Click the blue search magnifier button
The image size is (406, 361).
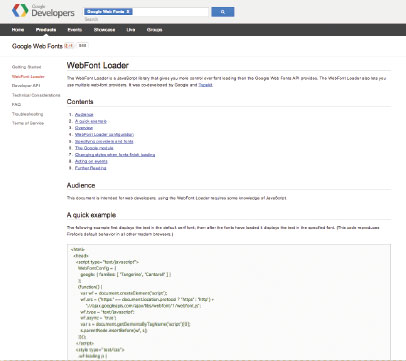[223, 12]
